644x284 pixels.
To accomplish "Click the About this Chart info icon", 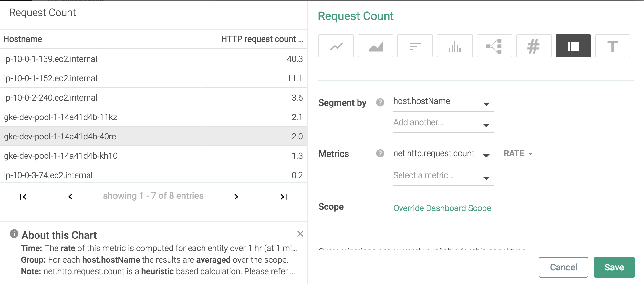I will [x=14, y=234].
